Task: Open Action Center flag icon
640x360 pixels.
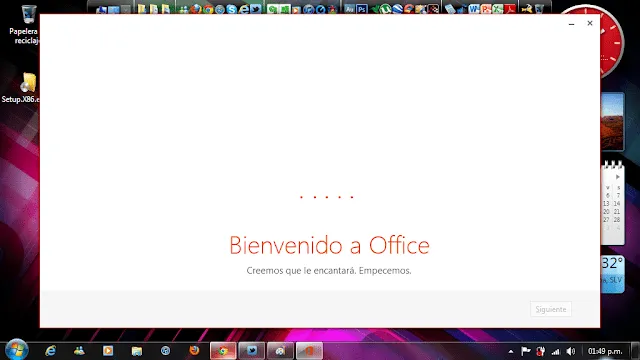Action: click(x=526, y=351)
